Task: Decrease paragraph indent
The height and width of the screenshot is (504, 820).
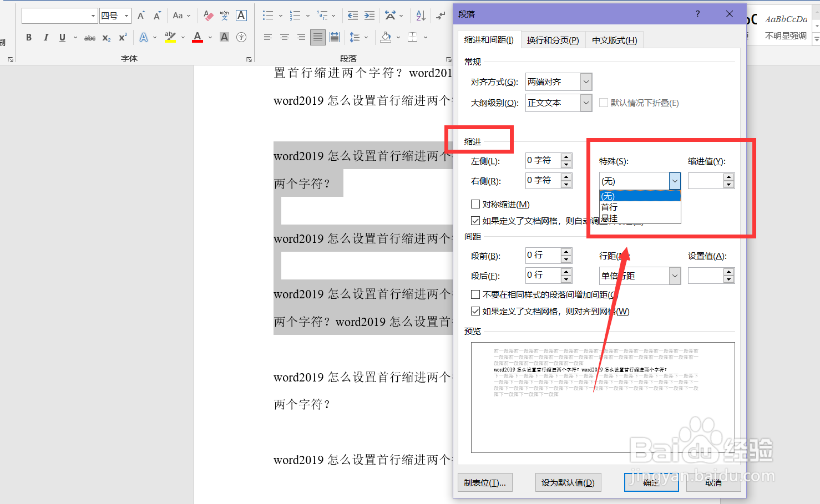Action: coord(353,16)
